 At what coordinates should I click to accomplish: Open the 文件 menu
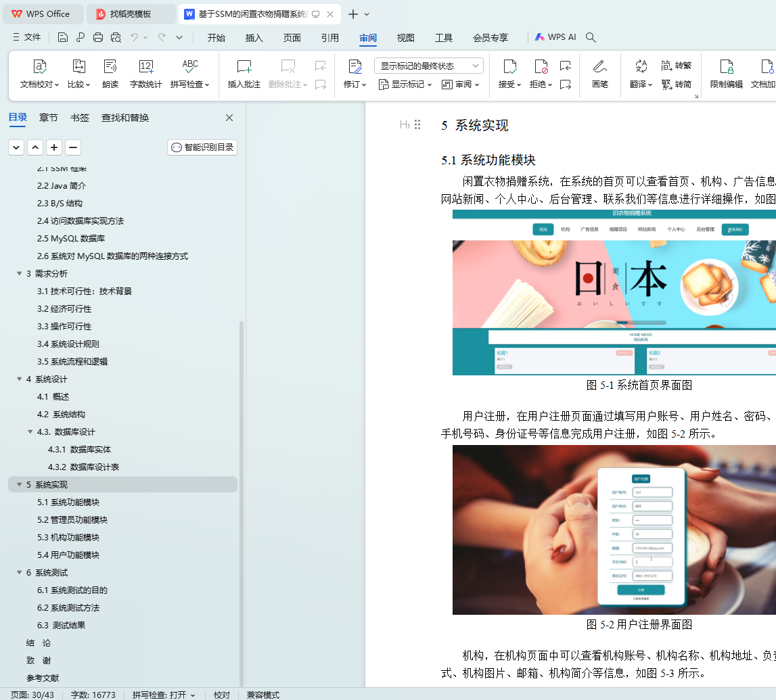coord(27,37)
